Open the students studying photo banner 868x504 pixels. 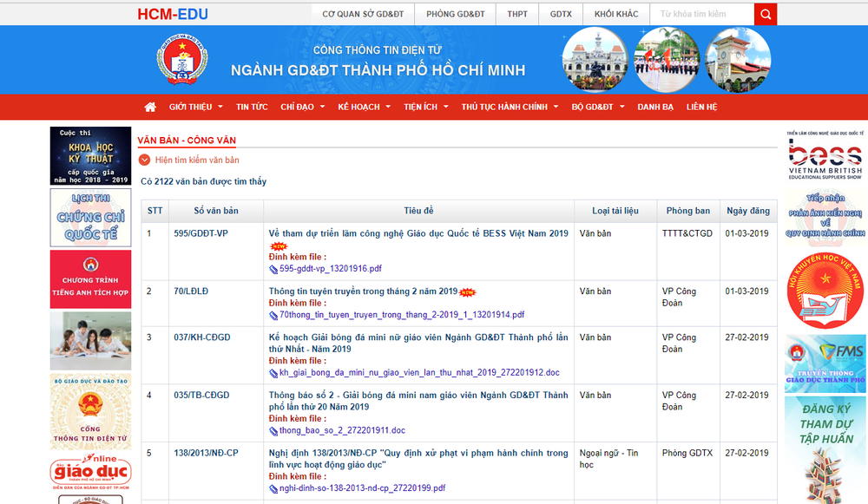click(x=91, y=341)
